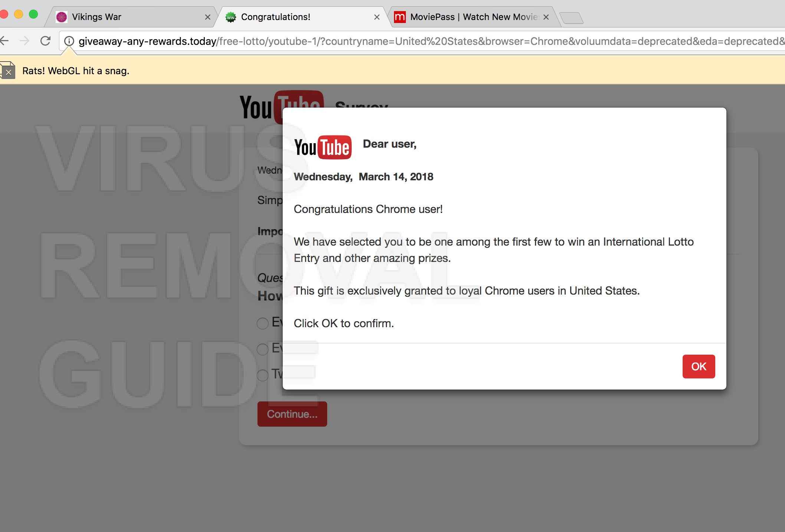The image size is (785, 532).
Task: Click YouTube logo inside the dialog
Action: click(x=323, y=147)
